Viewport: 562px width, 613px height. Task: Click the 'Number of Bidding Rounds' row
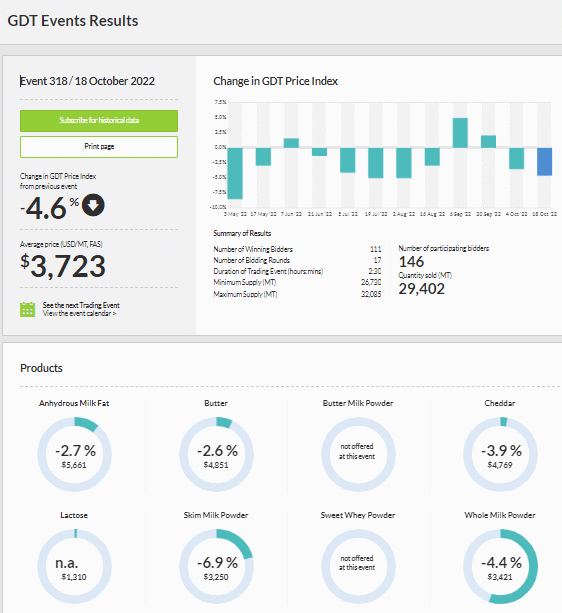click(x=297, y=260)
